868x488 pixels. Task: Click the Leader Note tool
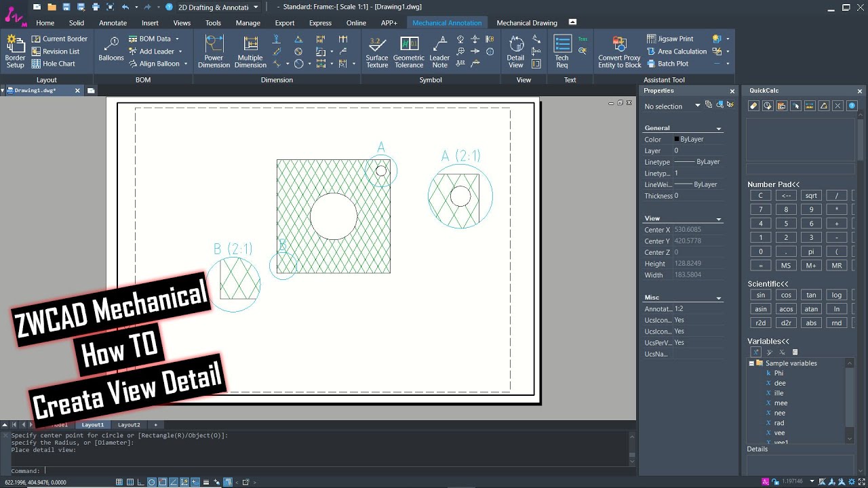pos(440,52)
